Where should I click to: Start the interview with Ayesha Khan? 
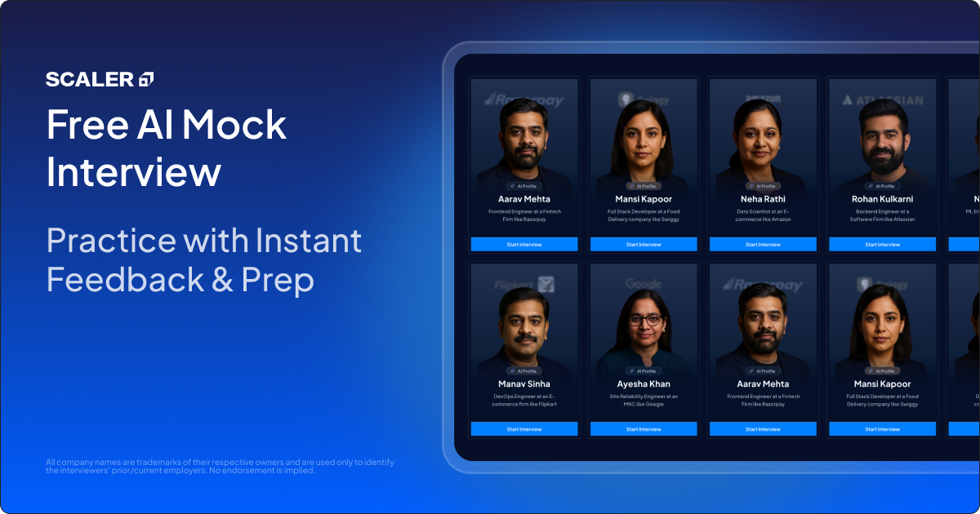[643, 428]
